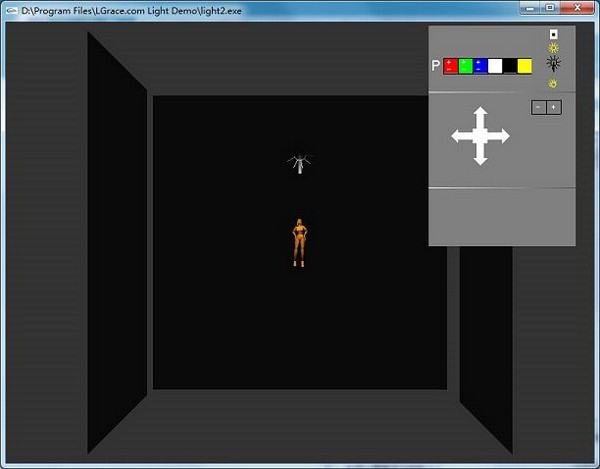Choose the black light bulb icon
This screenshot has height=469, width=600.
click(553, 63)
